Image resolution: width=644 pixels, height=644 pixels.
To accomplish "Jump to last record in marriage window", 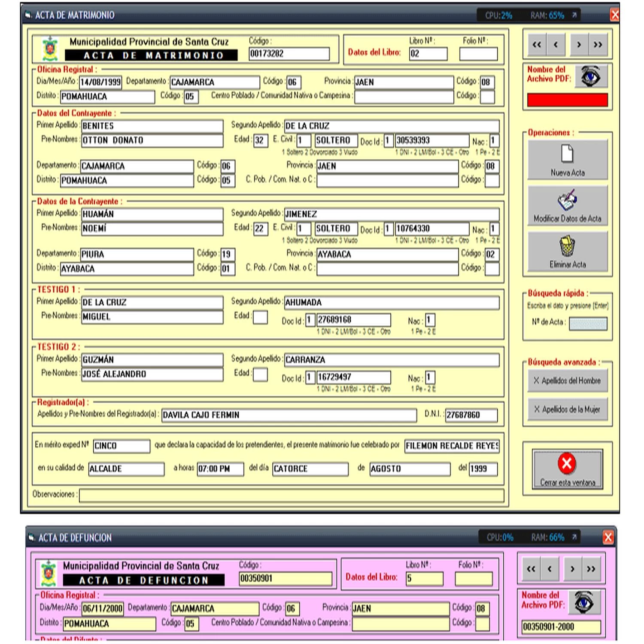I will coord(598,45).
